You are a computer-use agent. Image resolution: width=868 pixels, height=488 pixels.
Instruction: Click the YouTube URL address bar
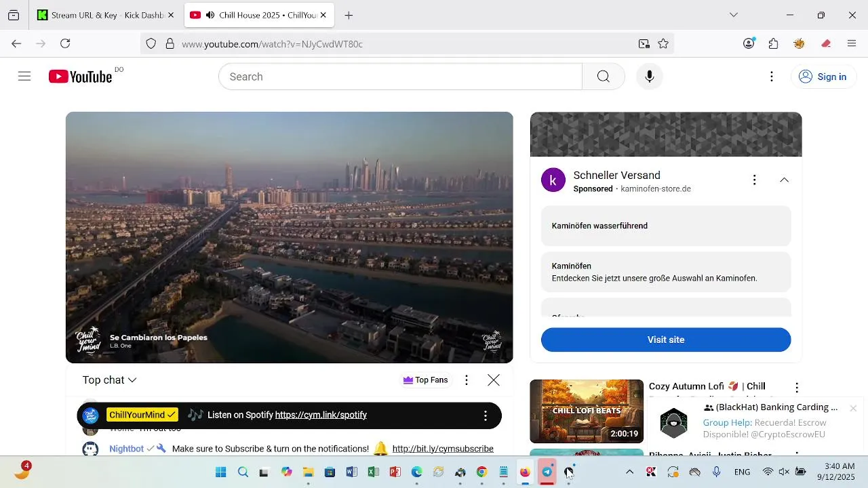[x=407, y=44]
